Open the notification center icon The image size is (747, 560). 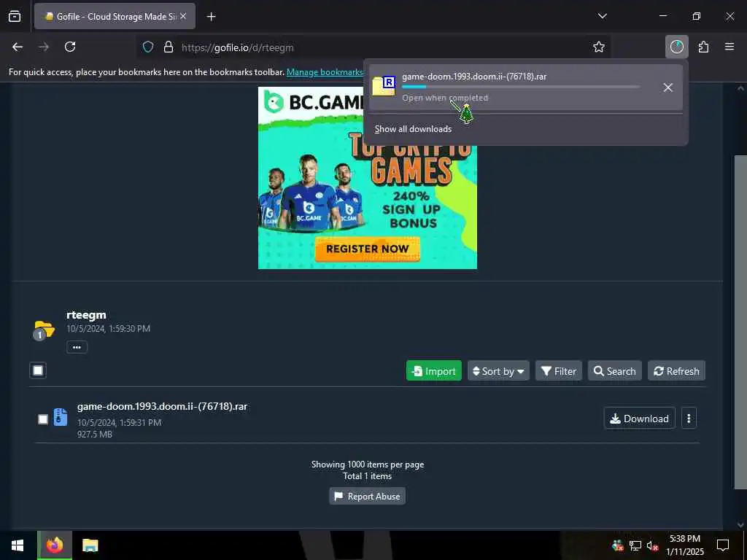(723, 545)
